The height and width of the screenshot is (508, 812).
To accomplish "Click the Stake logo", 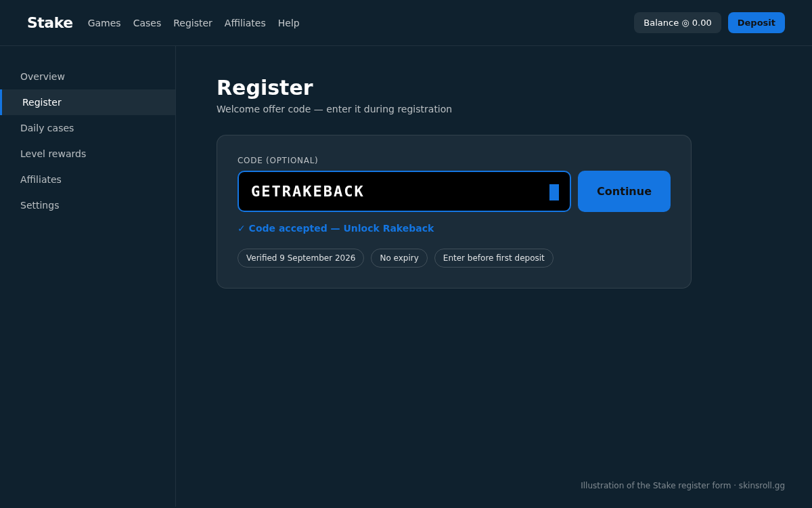I will [50, 22].
